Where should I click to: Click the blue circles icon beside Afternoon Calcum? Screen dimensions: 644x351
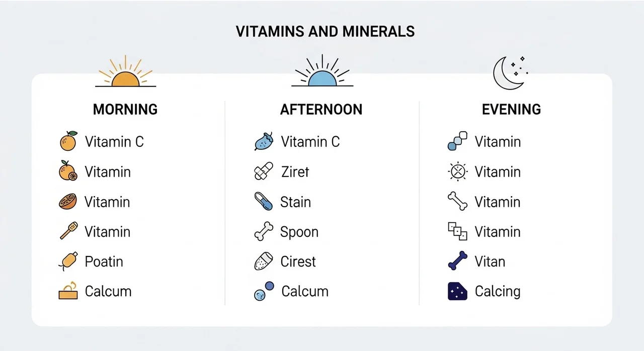click(x=264, y=291)
